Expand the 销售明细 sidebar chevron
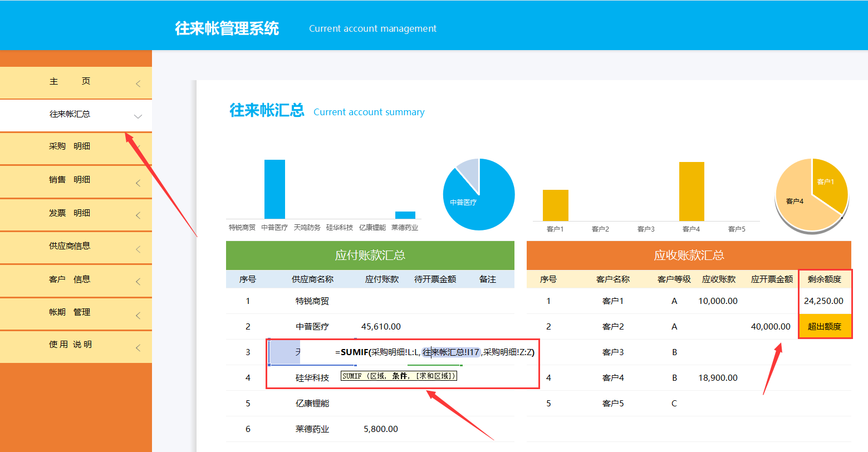The width and height of the screenshot is (868, 452). tap(138, 180)
